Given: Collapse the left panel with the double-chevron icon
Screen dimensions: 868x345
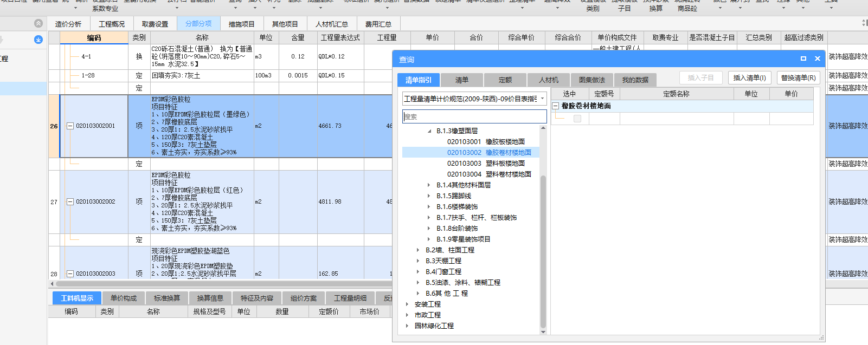Looking at the screenshot, I should 38,23.
